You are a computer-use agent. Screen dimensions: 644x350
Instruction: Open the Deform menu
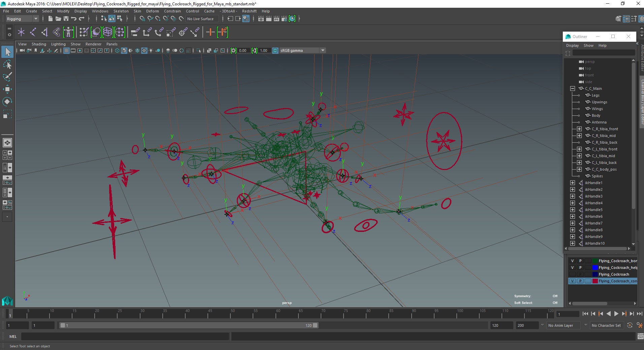point(153,11)
